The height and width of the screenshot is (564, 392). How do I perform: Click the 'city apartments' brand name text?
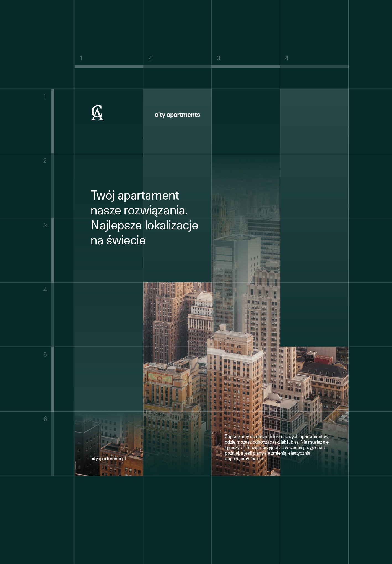tap(177, 115)
